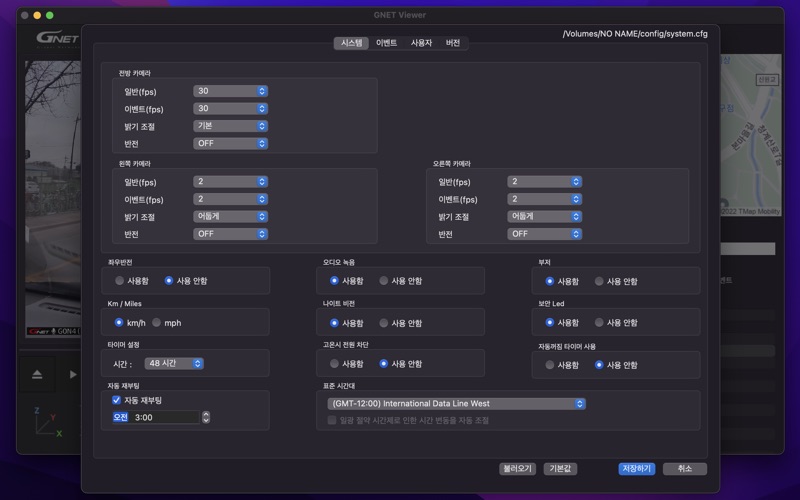
Task: Open the 타이머 설정 시간 dropdown
Action: [174, 363]
